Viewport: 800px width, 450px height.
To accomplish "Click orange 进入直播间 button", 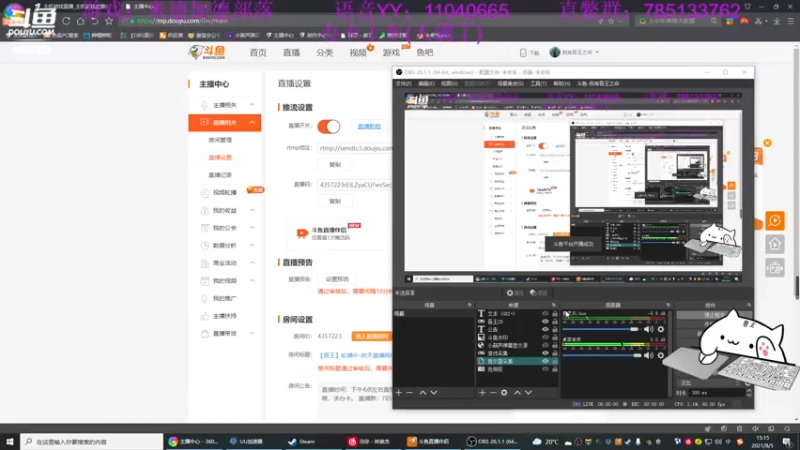I will click(372, 336).
